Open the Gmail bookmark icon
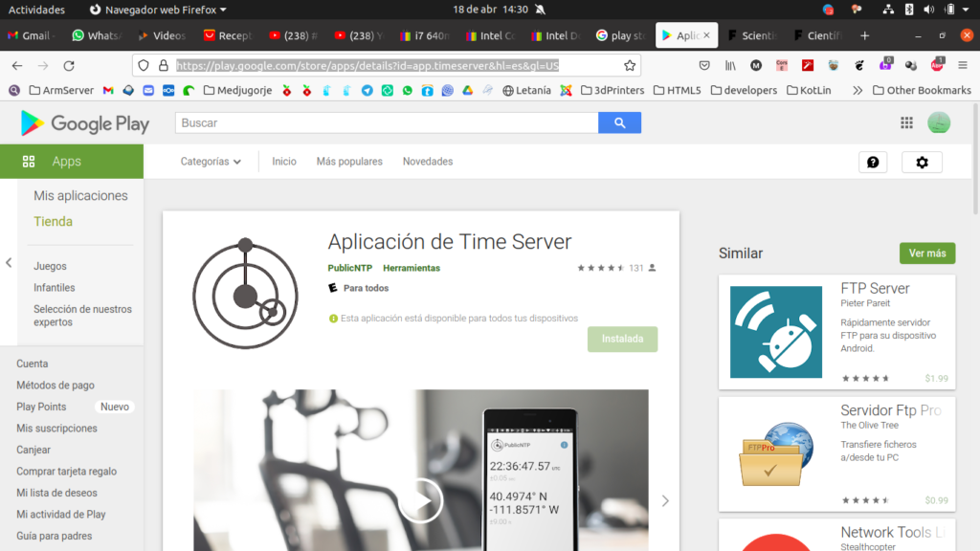The width and height of the screenshot is (980, 551). click(108, 91)
